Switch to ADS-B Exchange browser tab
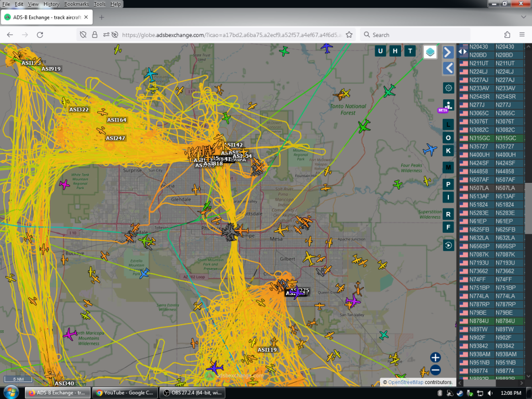532x399 pixels. (46, 17)
